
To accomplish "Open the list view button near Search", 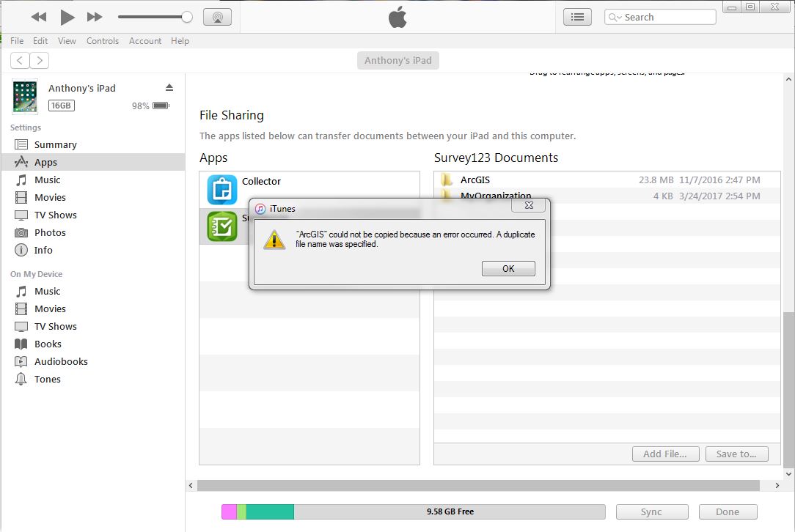I will pos(577,18).
